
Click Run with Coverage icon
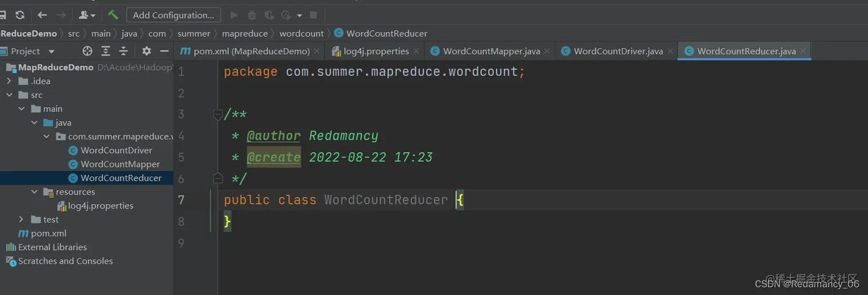pyautogui.click(x=269, y=15)
